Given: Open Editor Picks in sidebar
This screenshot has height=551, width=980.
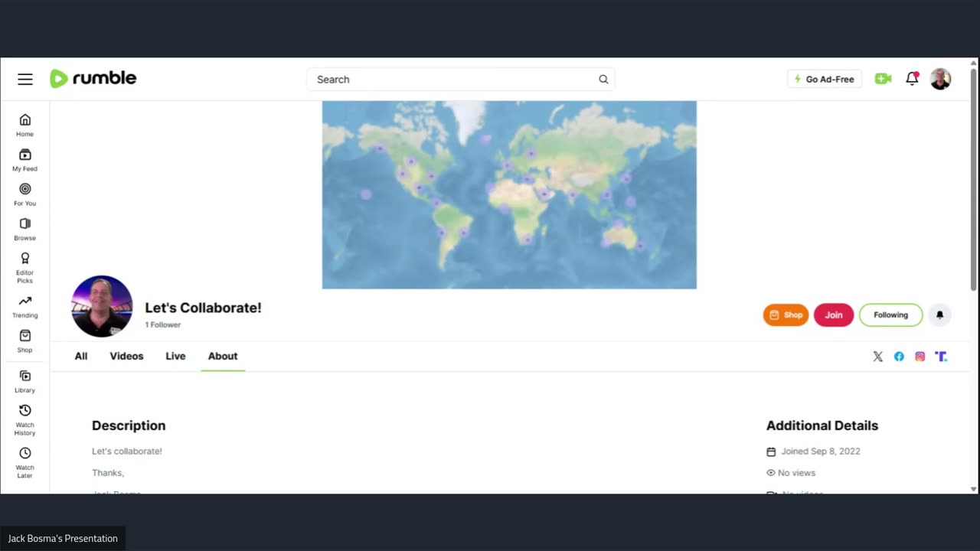Looking at the screenshot, I should pyautogui.click(x=25, y=268).
